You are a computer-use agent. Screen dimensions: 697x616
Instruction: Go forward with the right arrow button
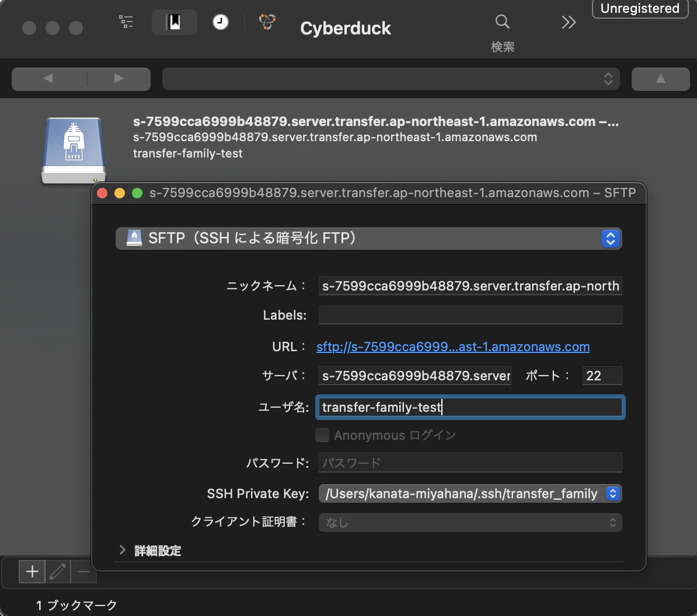pos(119,79)
